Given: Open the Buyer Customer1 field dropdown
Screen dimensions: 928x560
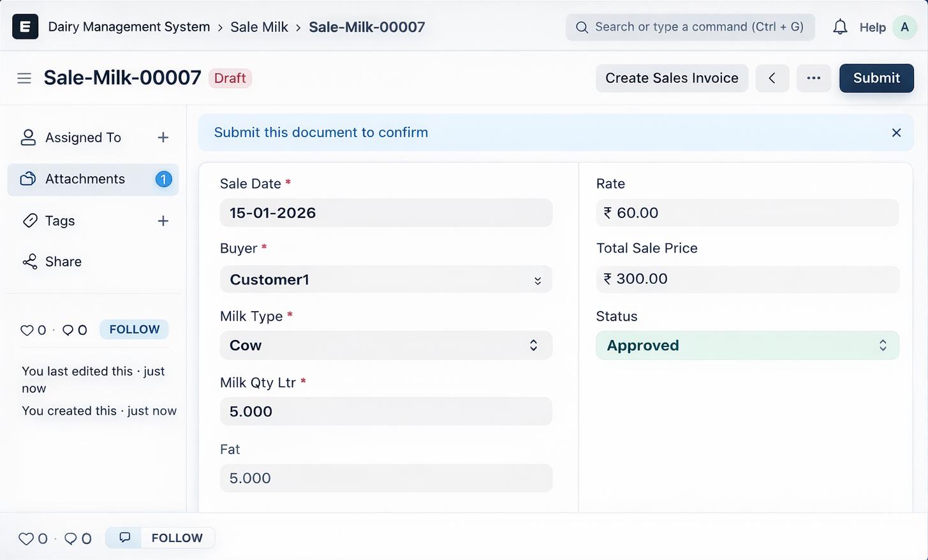Looking at the screenshot, I should pos(386,279).
